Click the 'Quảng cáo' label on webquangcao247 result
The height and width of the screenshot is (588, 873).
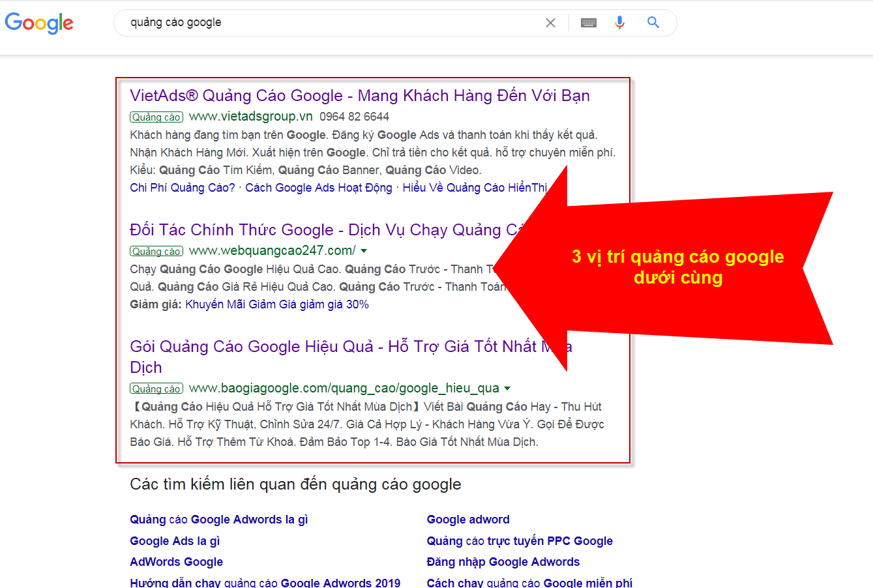(156, 251)
